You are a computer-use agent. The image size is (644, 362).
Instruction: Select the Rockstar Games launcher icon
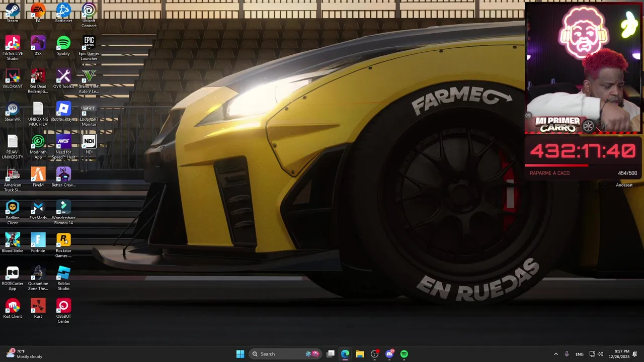[x=63, y=245]
